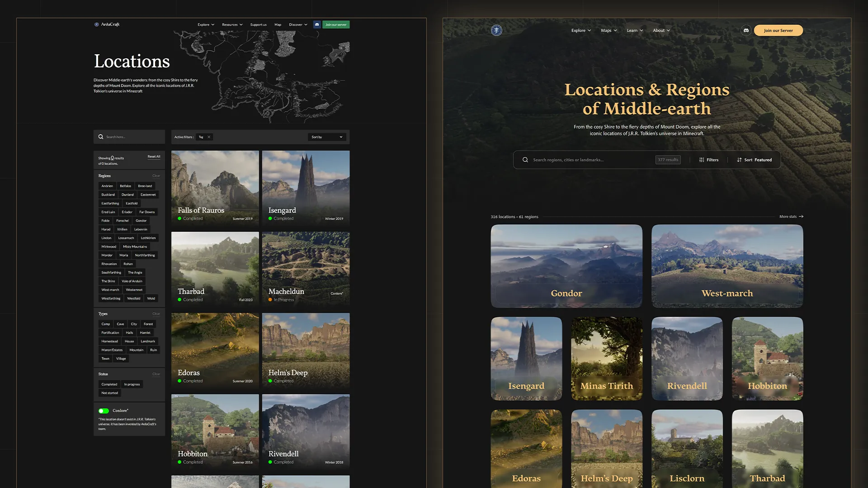Expand Discover menu in left navbar
Screen dimensions: 868x488
(298, 24)
